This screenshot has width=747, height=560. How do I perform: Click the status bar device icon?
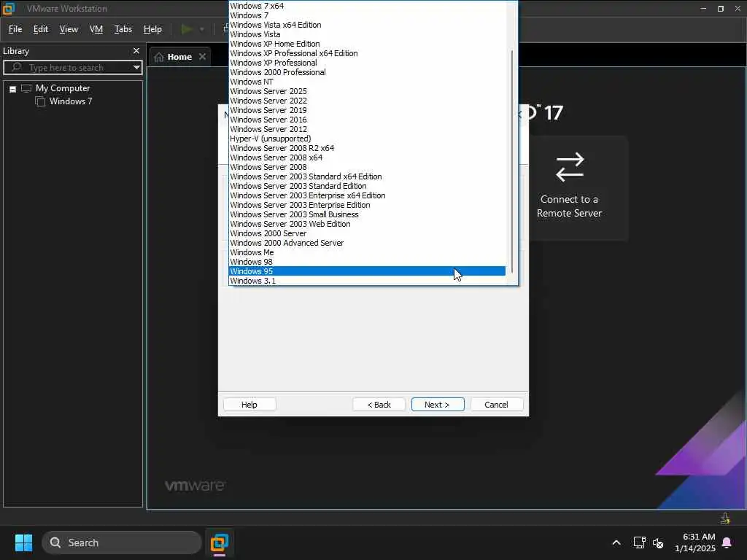pyautogui.click(x=725, y=518)
